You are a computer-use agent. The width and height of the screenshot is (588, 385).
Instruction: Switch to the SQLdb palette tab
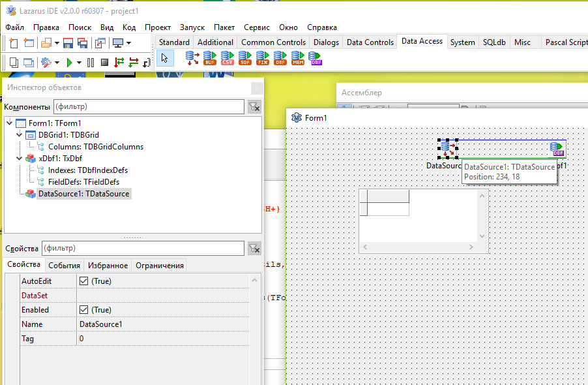tap(494, 42)
